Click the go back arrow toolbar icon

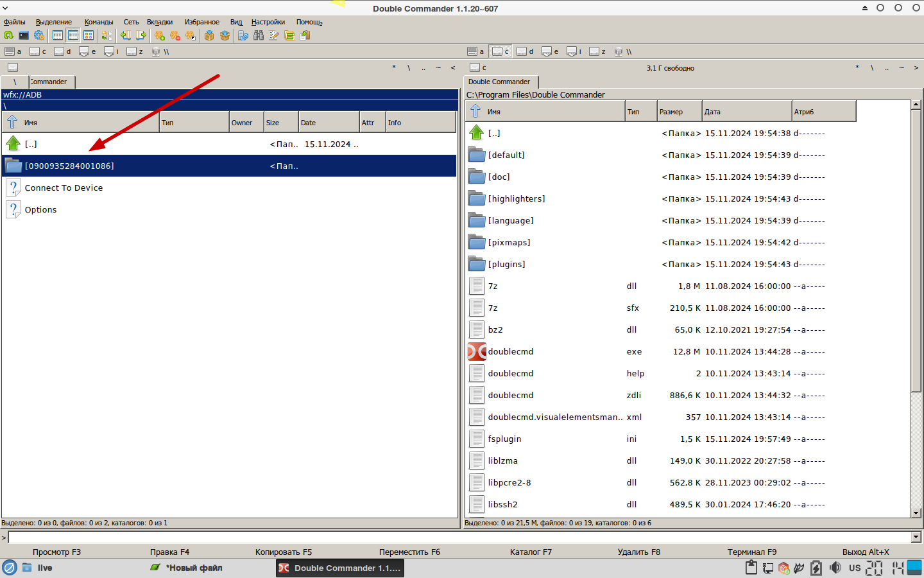click(x=126, y=35)
